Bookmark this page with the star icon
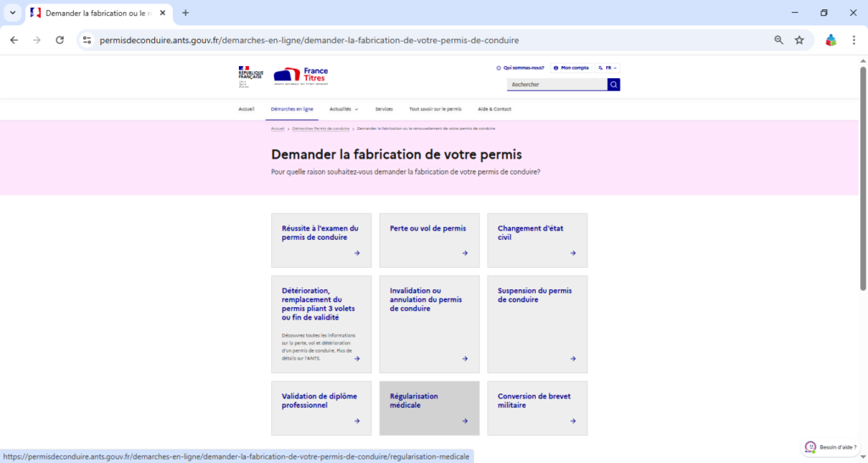 pos(799,40)
